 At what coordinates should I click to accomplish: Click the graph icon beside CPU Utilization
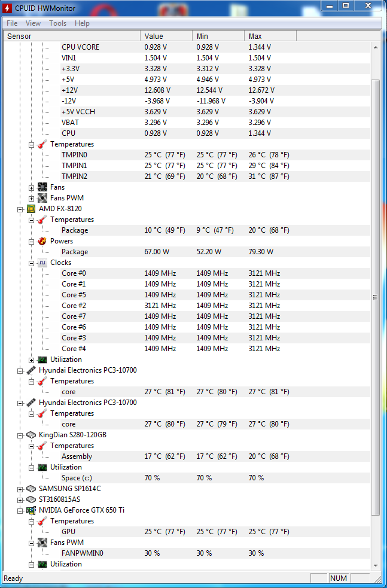[42, 359]
